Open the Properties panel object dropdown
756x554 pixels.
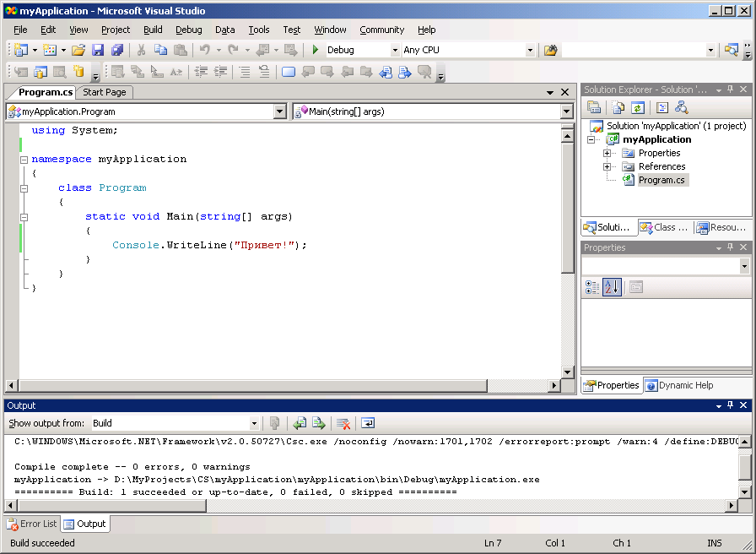tap(744, 266)
